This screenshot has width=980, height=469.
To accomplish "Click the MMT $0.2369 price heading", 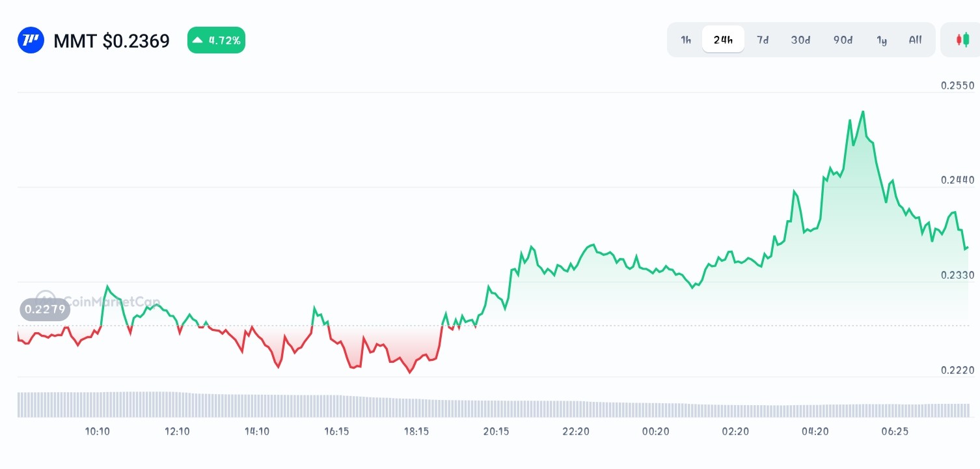I will 111,41.
